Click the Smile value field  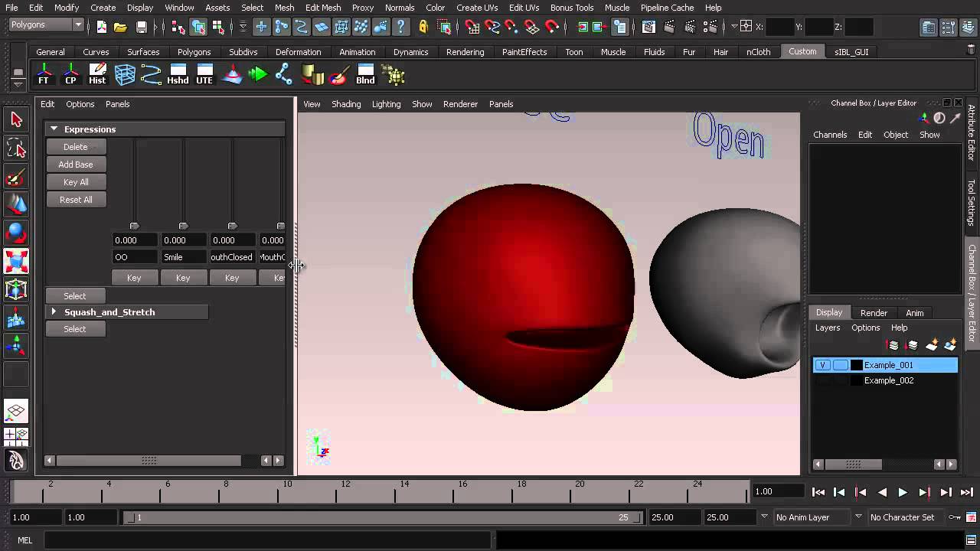(184, 240)
